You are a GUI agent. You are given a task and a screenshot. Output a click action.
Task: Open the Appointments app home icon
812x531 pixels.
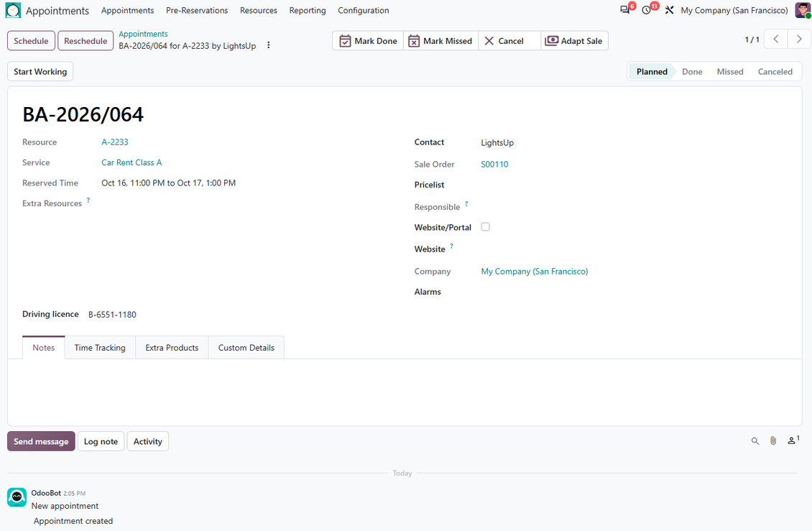13,10
